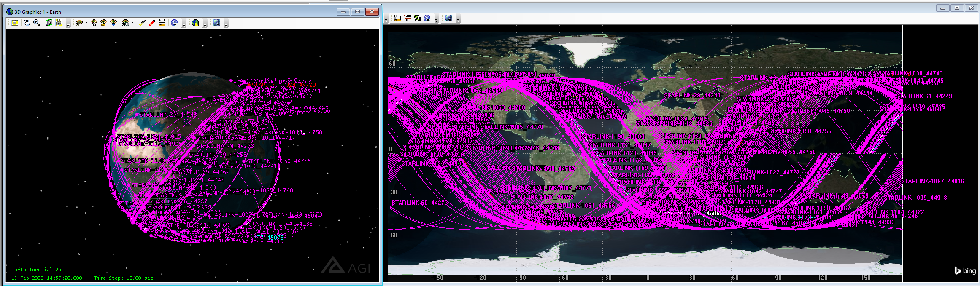Click STARLINK-1097_44916 label on 2D map
The image size is (980, 286).
[x=933, y=181]
